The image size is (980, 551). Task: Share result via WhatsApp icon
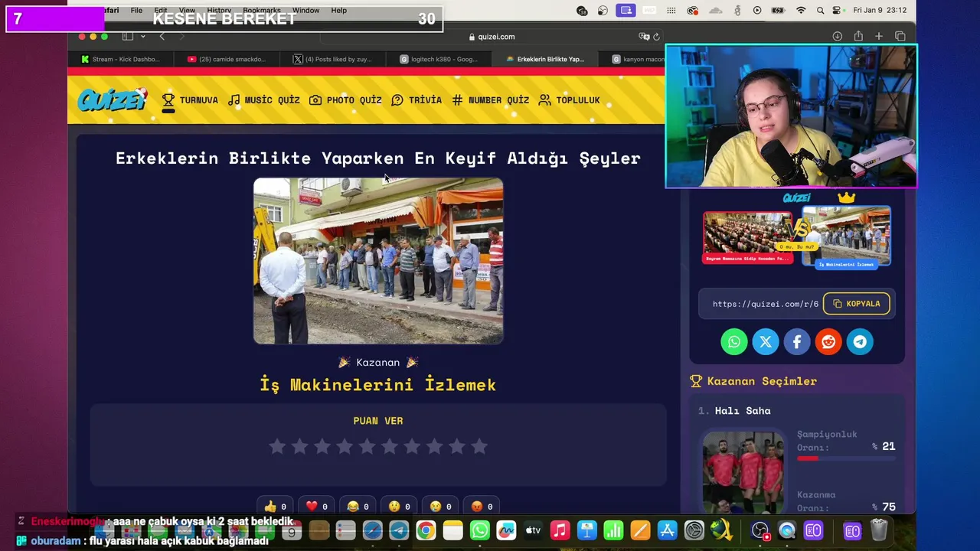click(x=734, y=341)
